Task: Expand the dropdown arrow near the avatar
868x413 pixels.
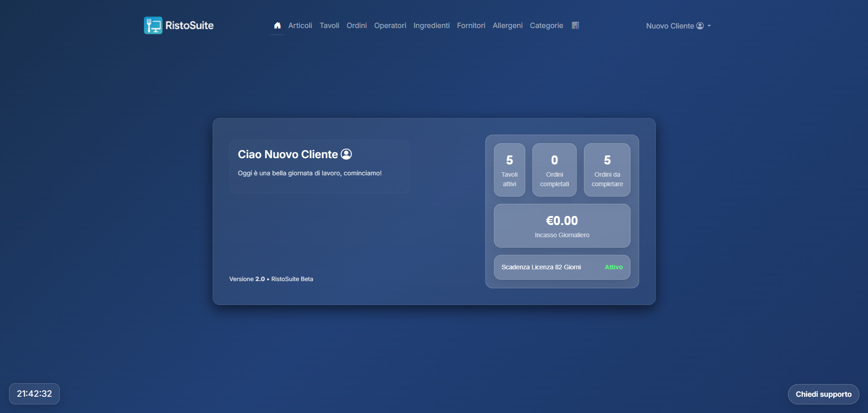Action: coord(710,26)
